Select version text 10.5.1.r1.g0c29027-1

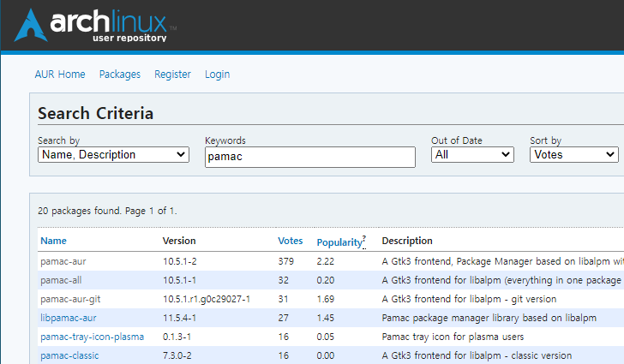(x=207, y=299)
